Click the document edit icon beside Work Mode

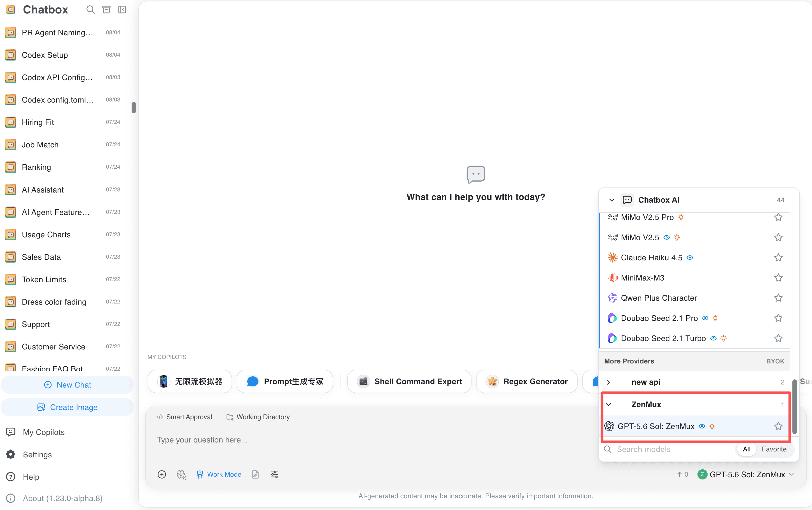point(255,474)
